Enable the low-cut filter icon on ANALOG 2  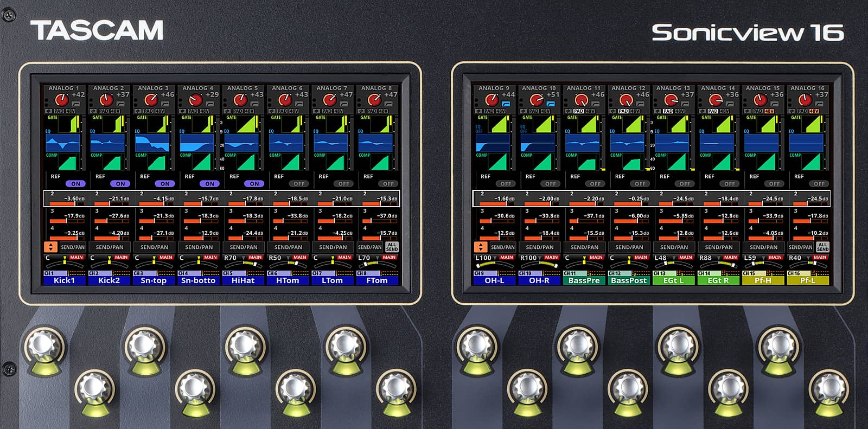click(120, 103)
